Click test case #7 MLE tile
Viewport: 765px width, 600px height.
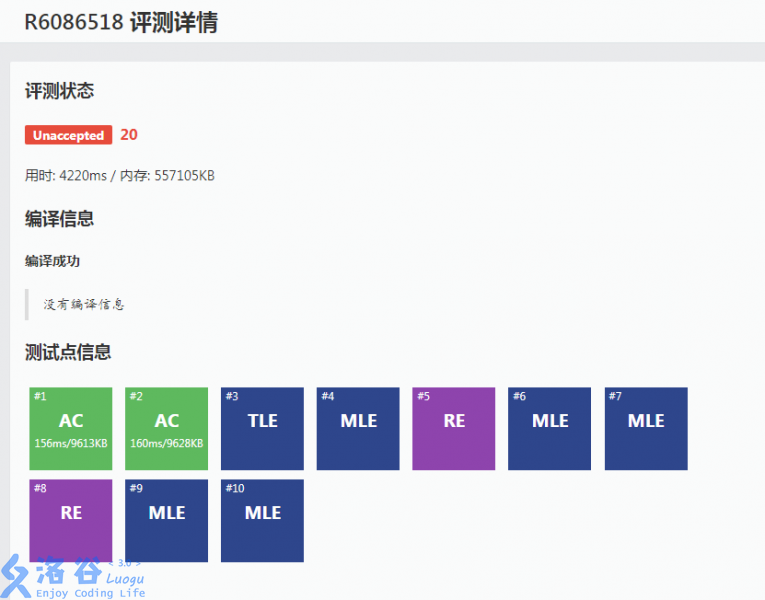point(646,429)
